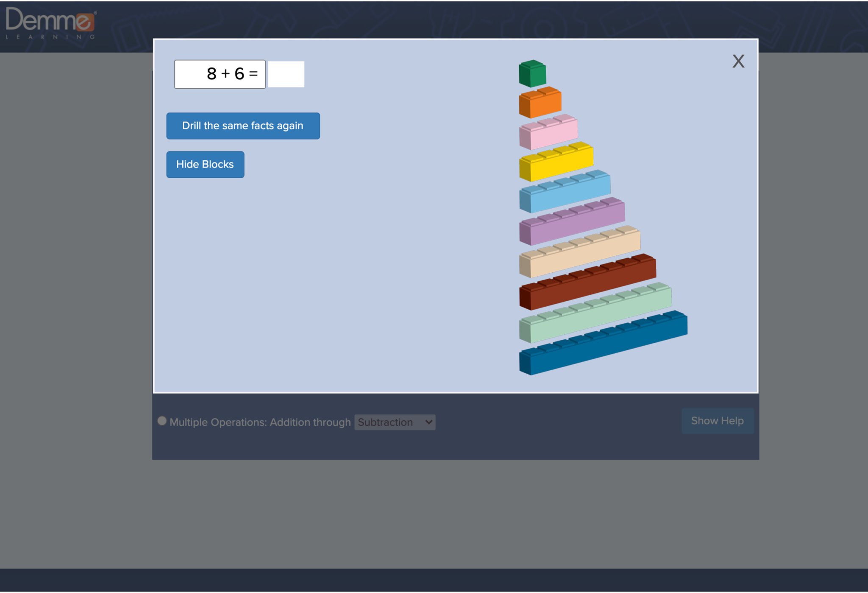Show help using the Show Help toggle

[x=717, y=421]
